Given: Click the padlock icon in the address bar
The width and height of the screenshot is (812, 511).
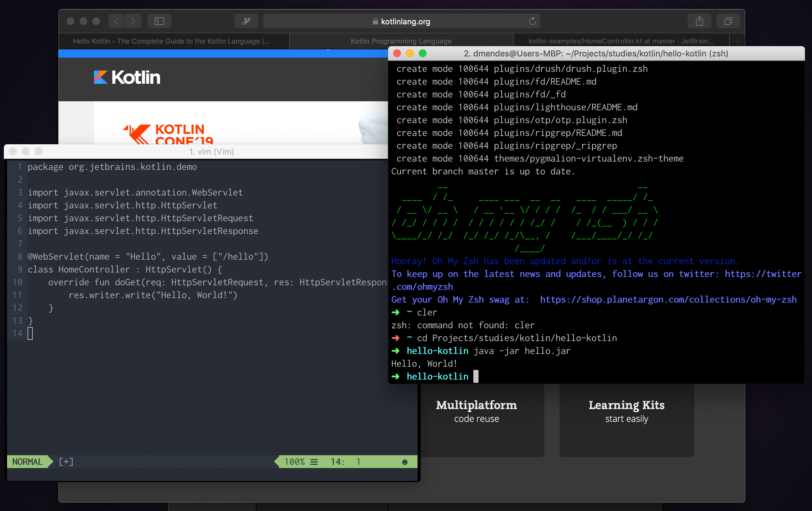Looking at the screenshot, I should pos(375,21).
